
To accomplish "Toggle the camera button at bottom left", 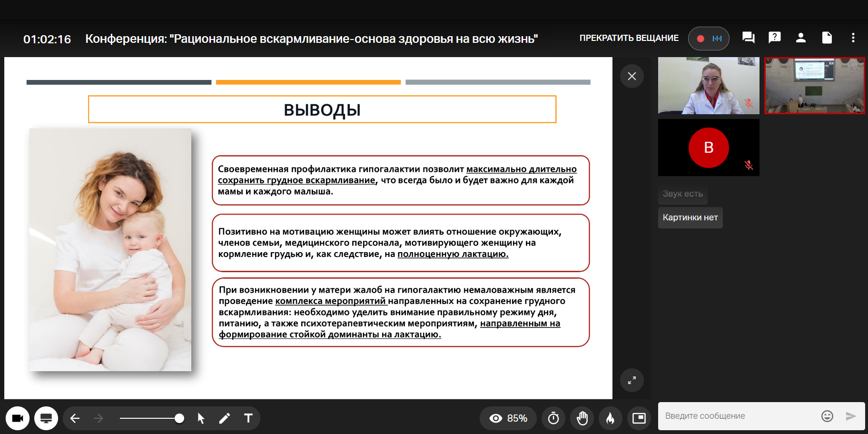I will (18, 418).
